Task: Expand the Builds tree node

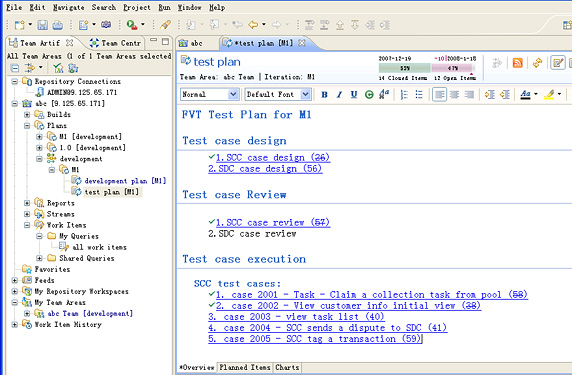Action: point(27,115)
